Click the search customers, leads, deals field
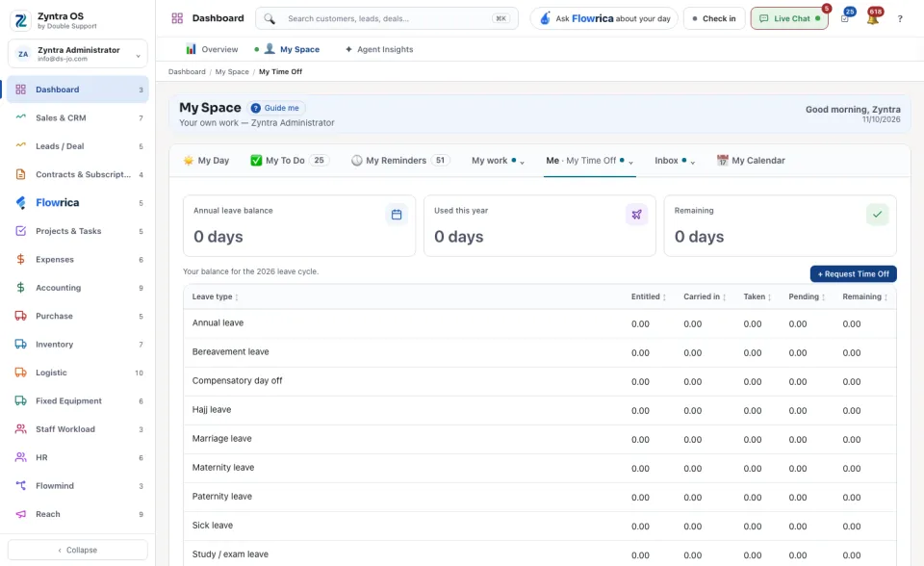The width and height of the screenshot is (924, 566). pos(387,19)
